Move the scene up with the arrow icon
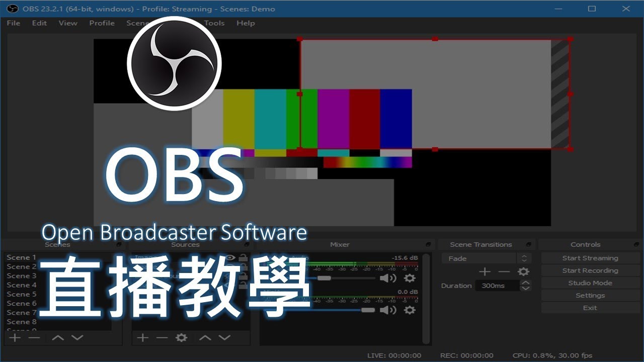Image resolution: width=644 pixels, height=362 pixels. 58,337
